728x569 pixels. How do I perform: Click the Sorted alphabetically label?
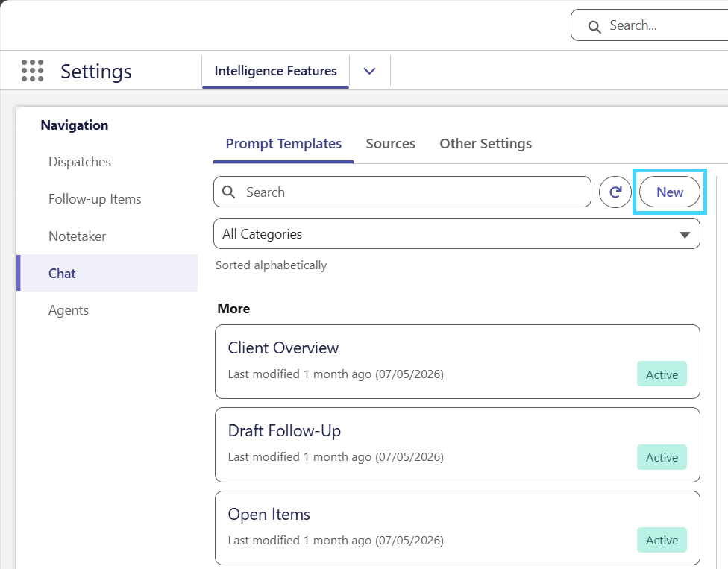(x=272, y=265)
